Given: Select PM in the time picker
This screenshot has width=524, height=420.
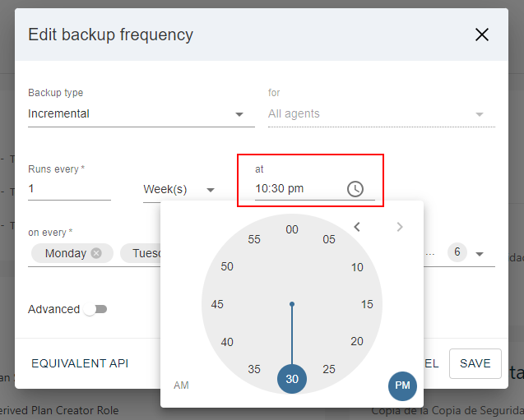Looking at the screenshot, I should click(x=402, y=385).
